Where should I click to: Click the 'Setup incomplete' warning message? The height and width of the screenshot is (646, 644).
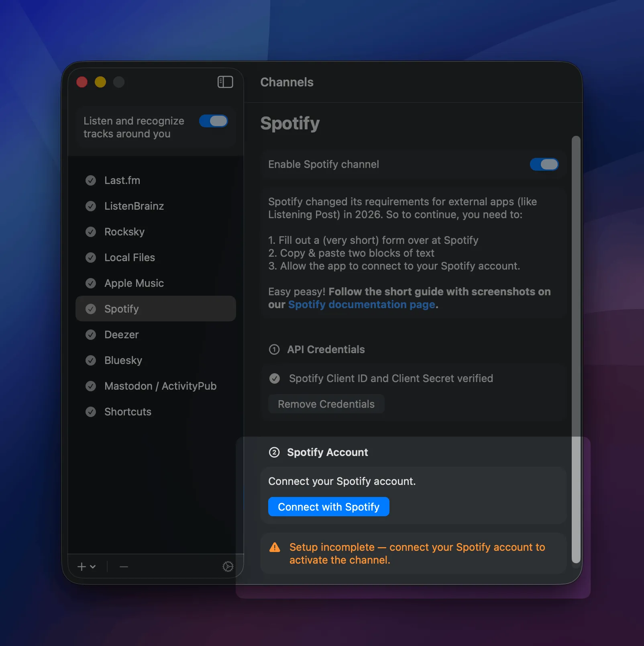coord(417,554)
